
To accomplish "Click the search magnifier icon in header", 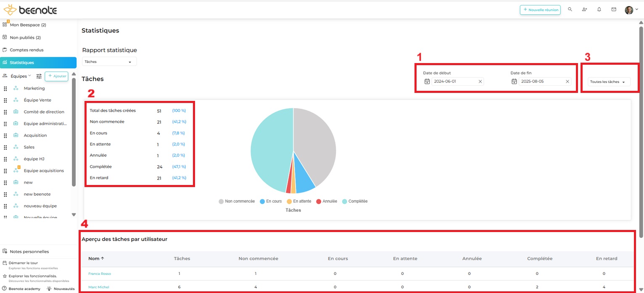I will point(570,9).
